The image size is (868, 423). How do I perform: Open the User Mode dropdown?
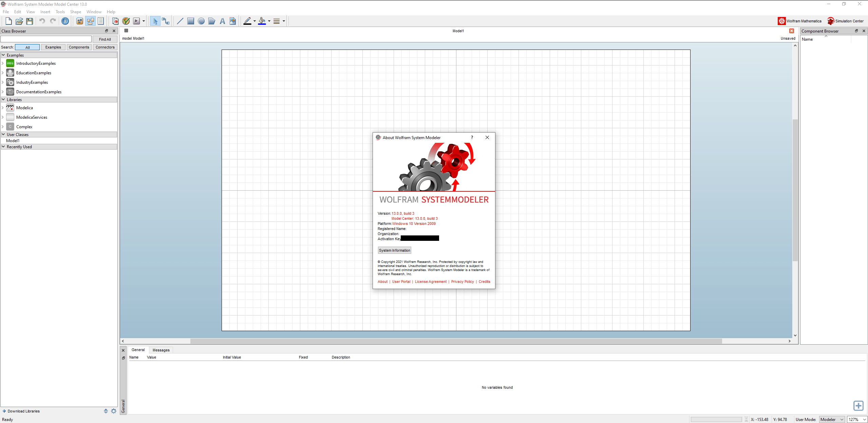832,420
